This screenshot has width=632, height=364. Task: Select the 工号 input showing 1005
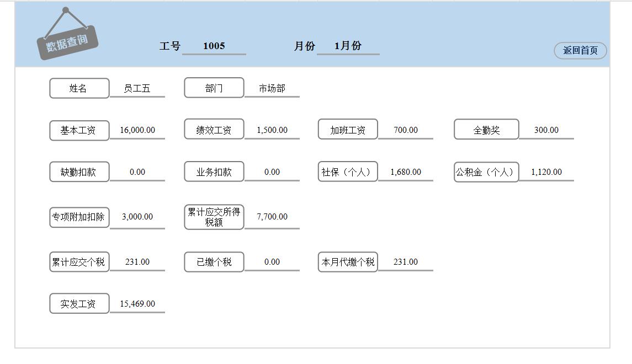(x=215, y=47)
